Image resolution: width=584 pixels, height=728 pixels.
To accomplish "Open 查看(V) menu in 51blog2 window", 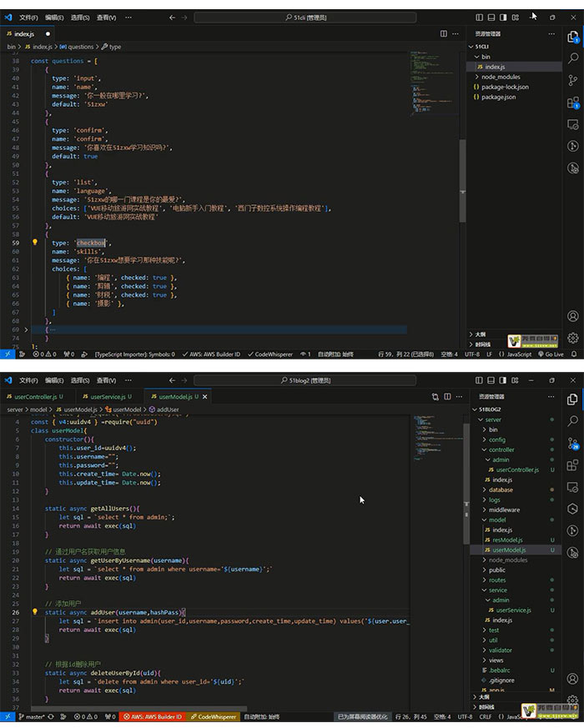I will [107, 380].
